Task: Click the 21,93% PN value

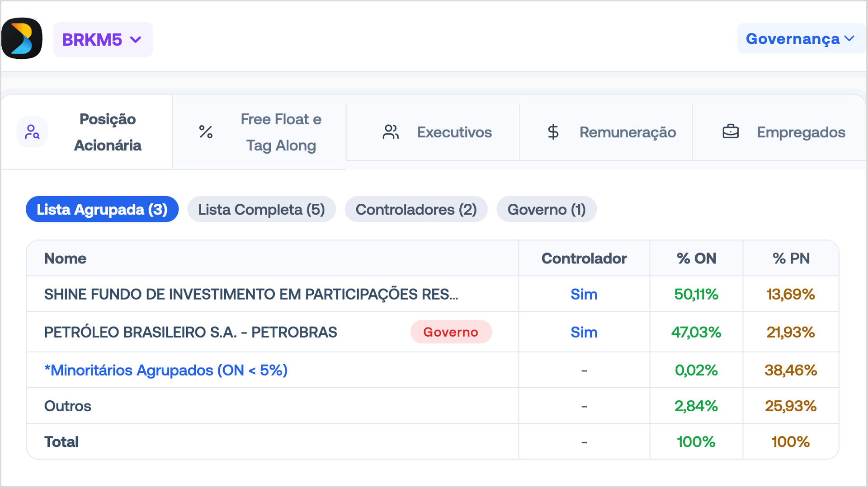Action: coord(791,332)
